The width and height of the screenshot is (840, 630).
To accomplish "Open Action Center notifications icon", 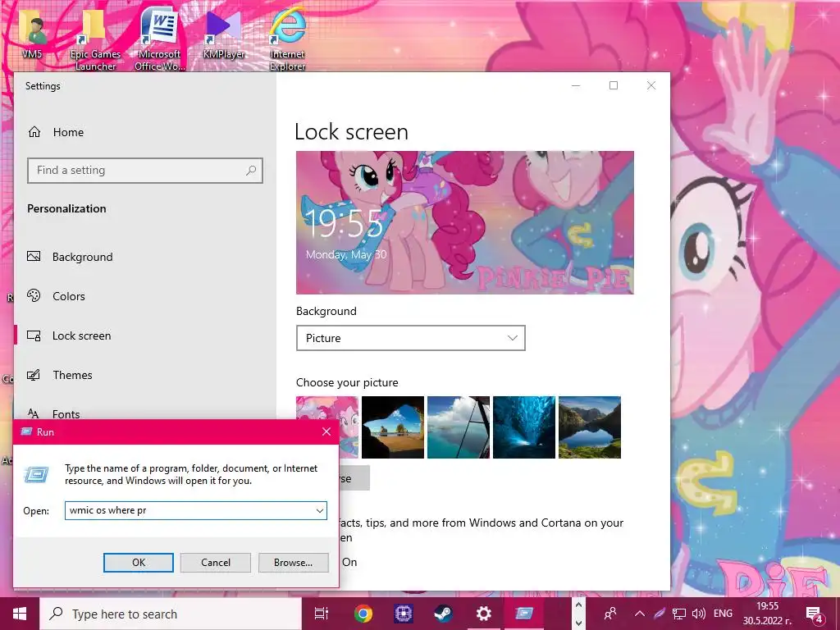I will [815, 614].
